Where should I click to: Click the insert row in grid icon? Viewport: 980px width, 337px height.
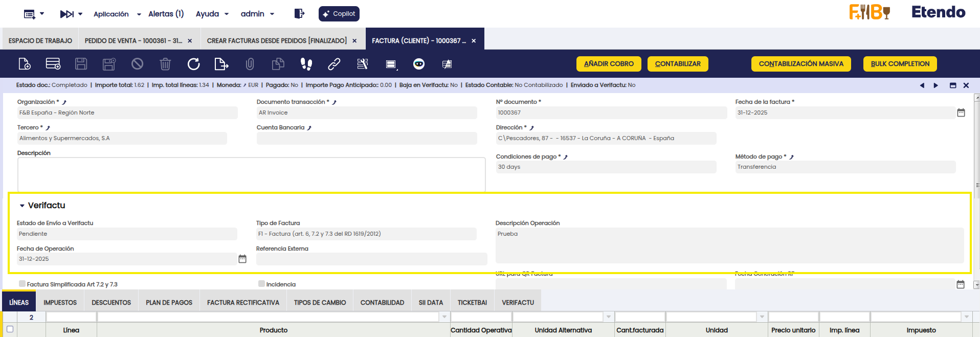(53, 64)
